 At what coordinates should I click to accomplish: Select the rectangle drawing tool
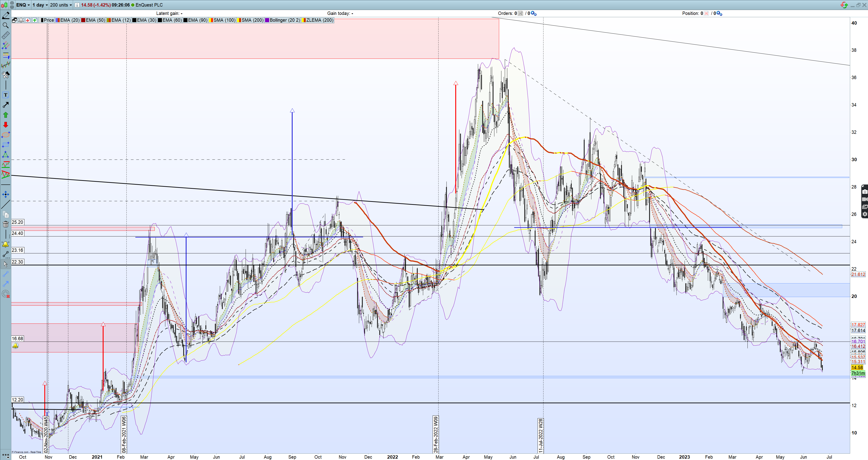click(5, 145)
